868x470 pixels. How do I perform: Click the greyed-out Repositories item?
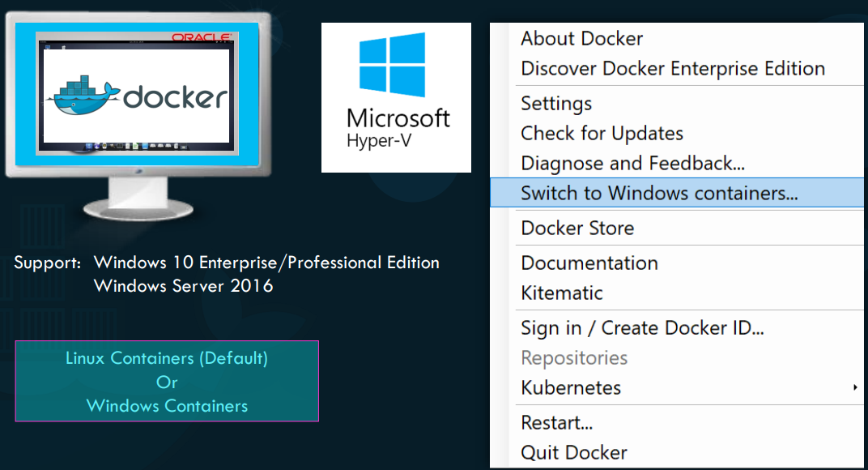676,358
